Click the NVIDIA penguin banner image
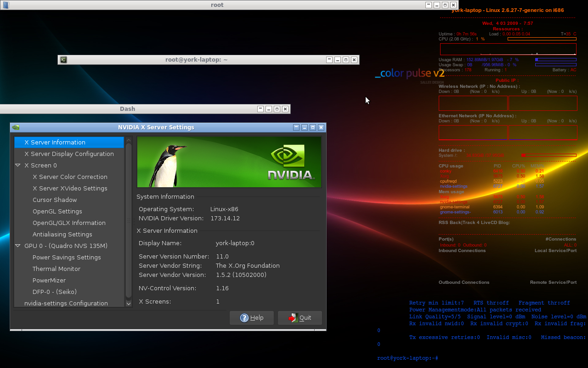Image resolution: width=588 pixels, height=368 pixels. pos(229,162)
